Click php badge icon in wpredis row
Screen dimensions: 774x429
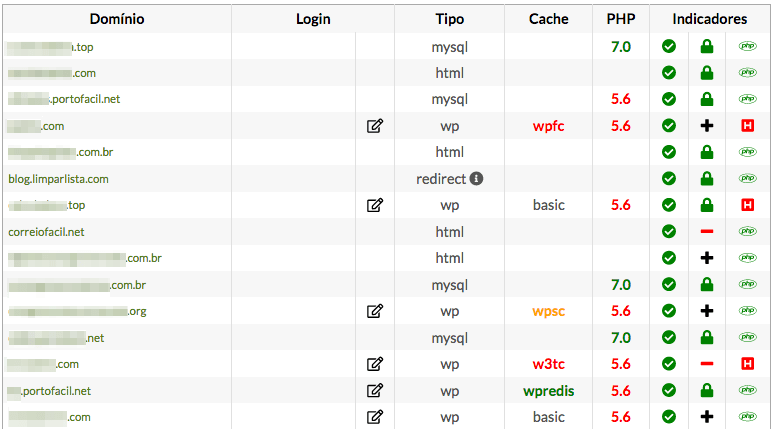pyautogui.click(x=747, y=390)
